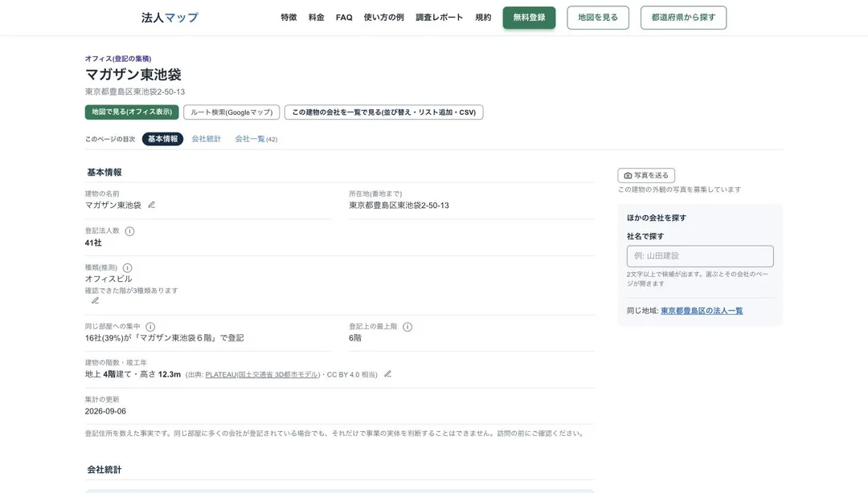Show info for 同じ部屋への集中

(x=150, y=327)
